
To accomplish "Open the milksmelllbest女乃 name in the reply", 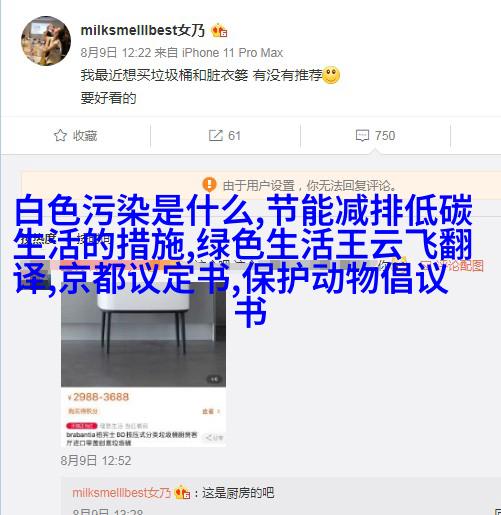I will (x=122, y=493).
